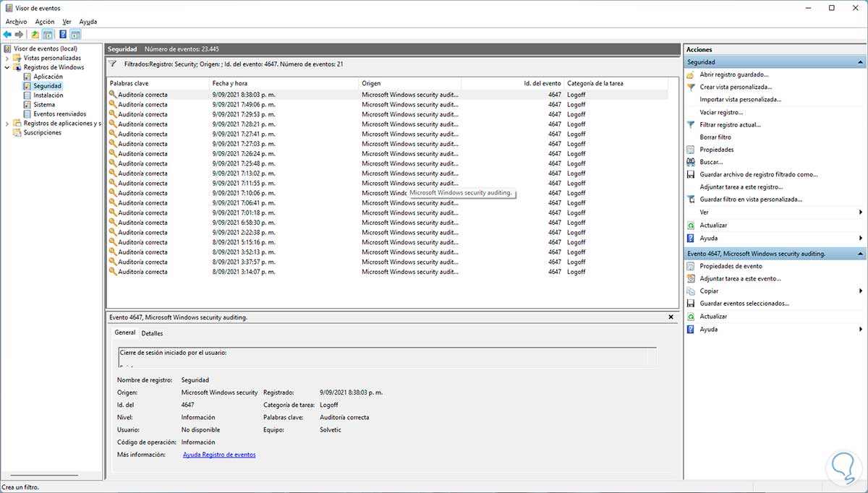
Task: Expand Registros de aplicaciones y servicios node
Action: point(8,124)
